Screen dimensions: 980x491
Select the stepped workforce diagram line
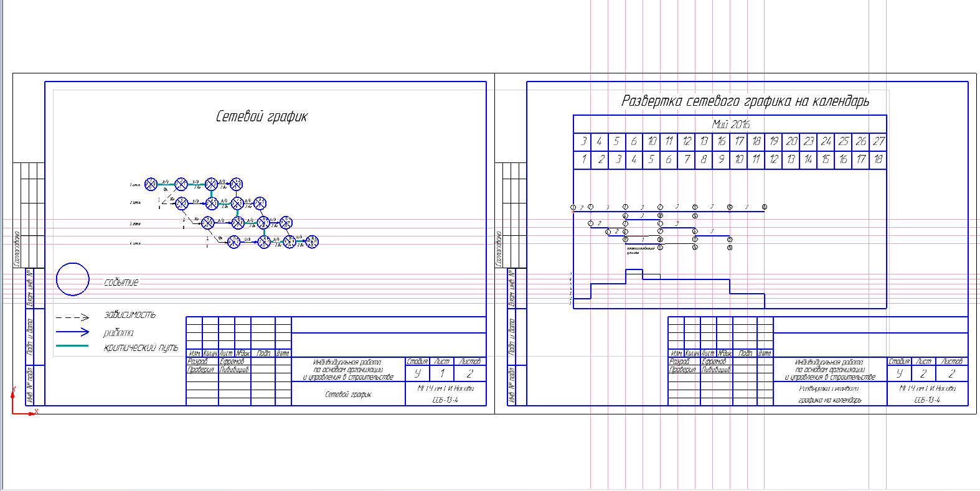(669, 288)
